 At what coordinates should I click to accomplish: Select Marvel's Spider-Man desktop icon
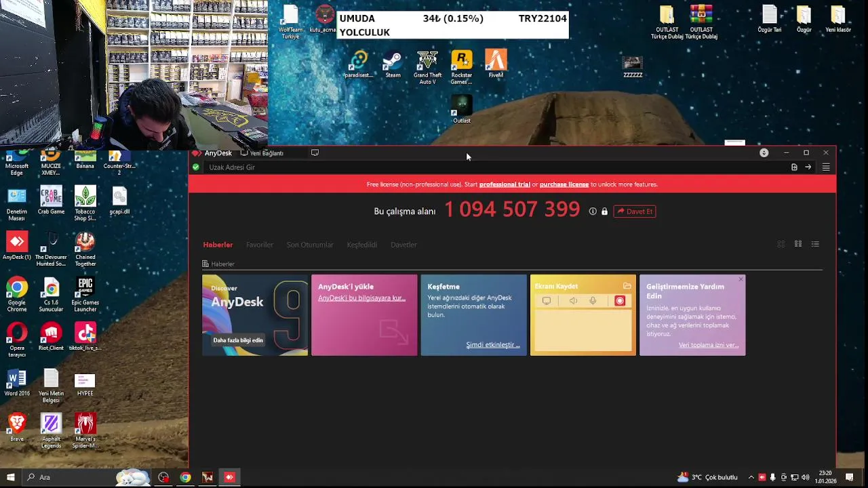pos(85,431)
